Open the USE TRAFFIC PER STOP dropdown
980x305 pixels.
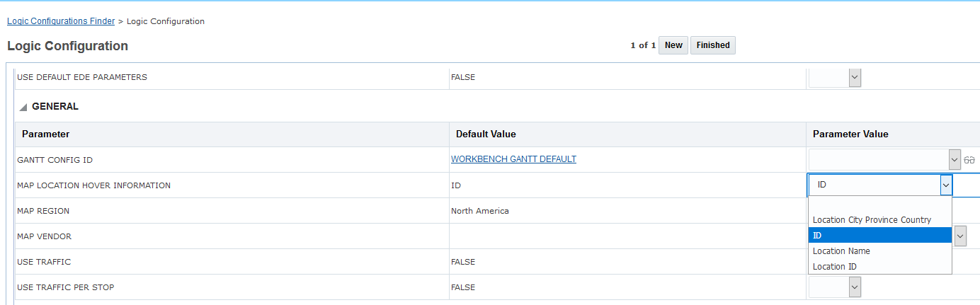tap(854, 287)
